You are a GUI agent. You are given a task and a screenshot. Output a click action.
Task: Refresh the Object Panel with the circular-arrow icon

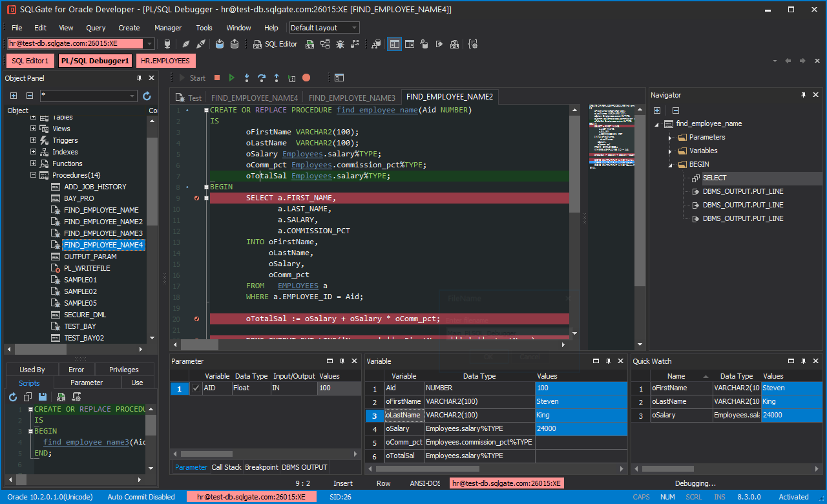click(147, 95)
